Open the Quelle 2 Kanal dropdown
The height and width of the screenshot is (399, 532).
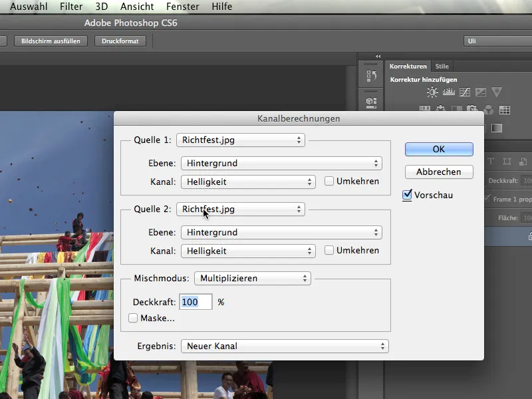pos(248,251)
